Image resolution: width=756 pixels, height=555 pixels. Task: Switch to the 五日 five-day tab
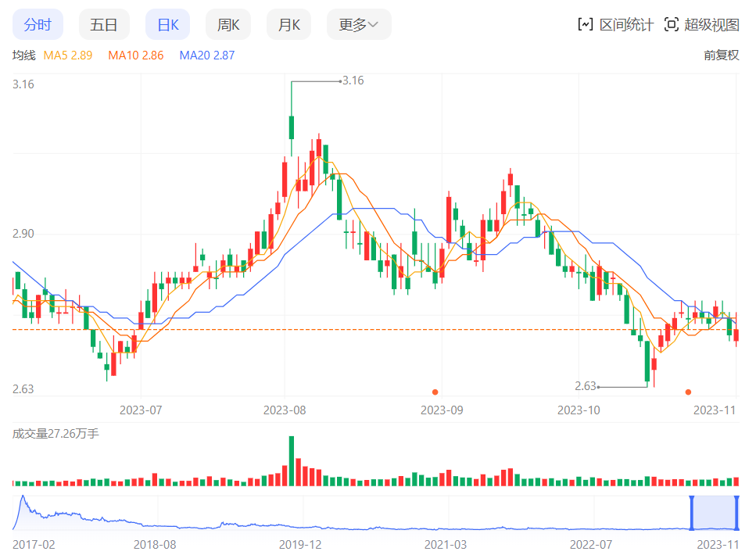point(104,25)
